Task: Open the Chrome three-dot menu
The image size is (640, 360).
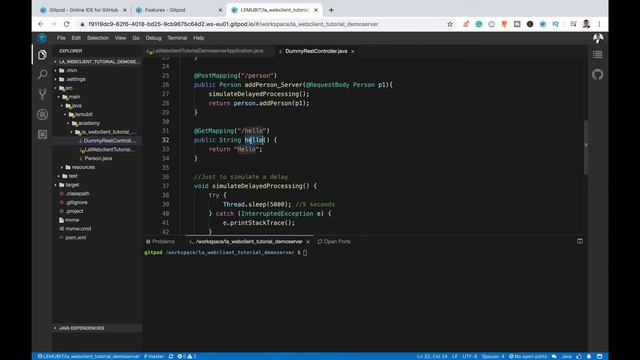Action: (599, 24)
